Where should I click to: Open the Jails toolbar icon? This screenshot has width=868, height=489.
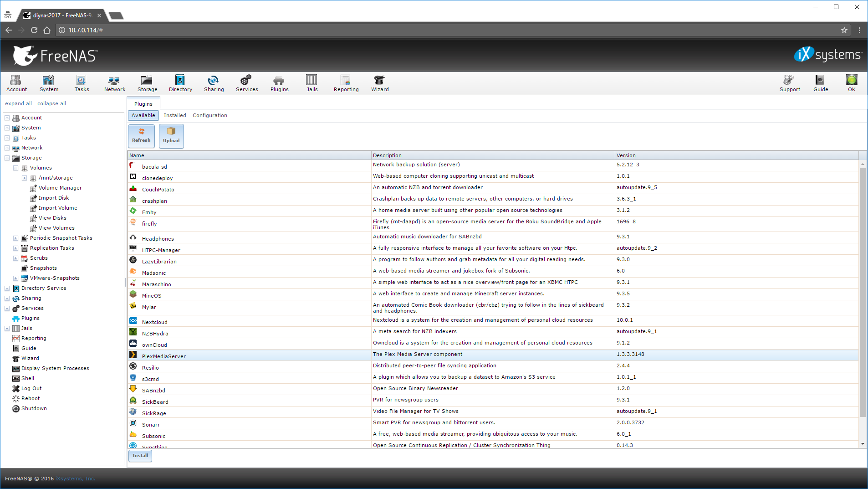click(312, 83)
